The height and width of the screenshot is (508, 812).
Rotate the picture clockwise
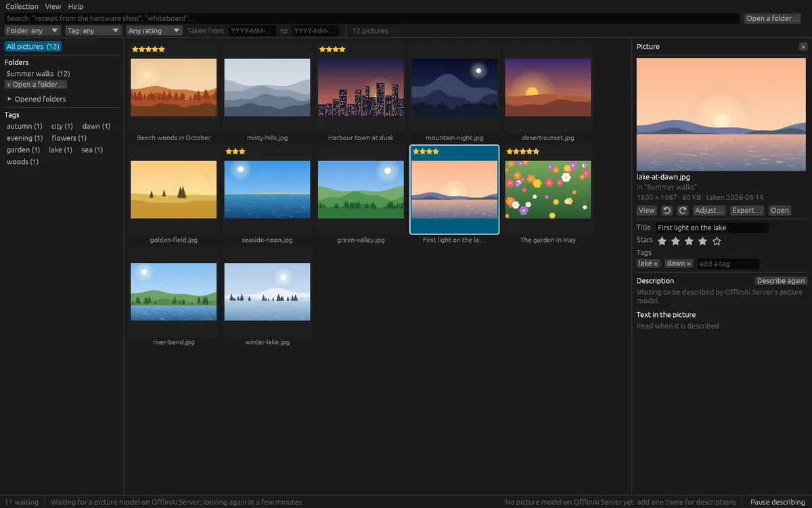(x=683, y=210)
